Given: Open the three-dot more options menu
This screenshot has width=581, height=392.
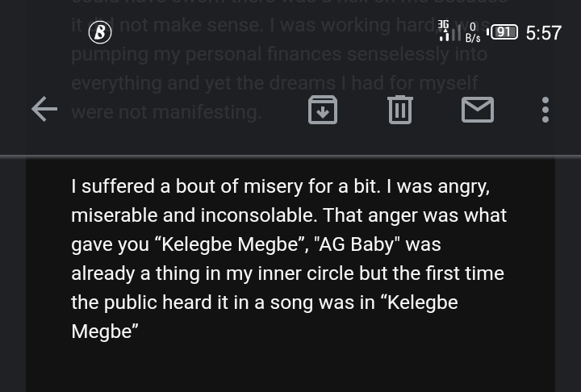Looking at the screenshot, I should (x=545, y=109).
